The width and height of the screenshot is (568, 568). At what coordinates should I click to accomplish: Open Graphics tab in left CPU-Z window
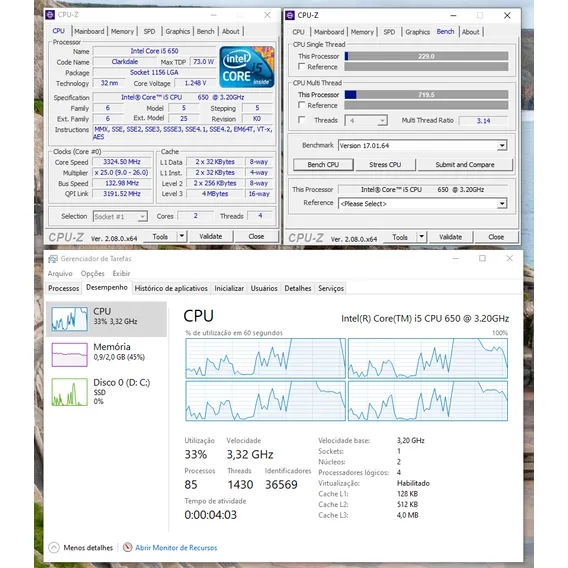point(178,32)
